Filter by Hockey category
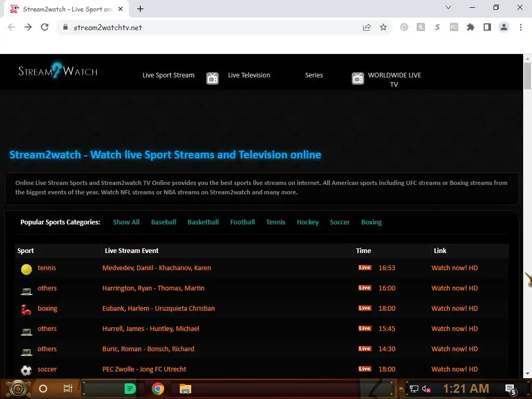This screenshot has height=399, width=532. pyautogui.click(x=308, y=222)
